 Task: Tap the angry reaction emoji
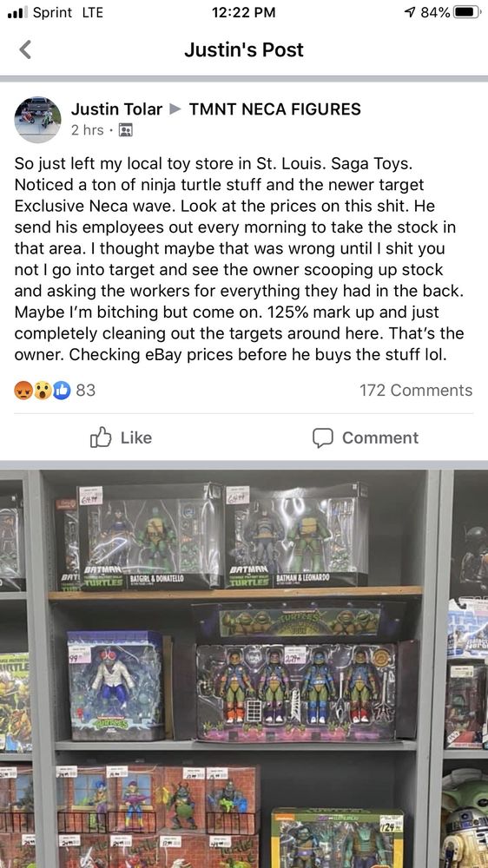(x=23, y=391)
